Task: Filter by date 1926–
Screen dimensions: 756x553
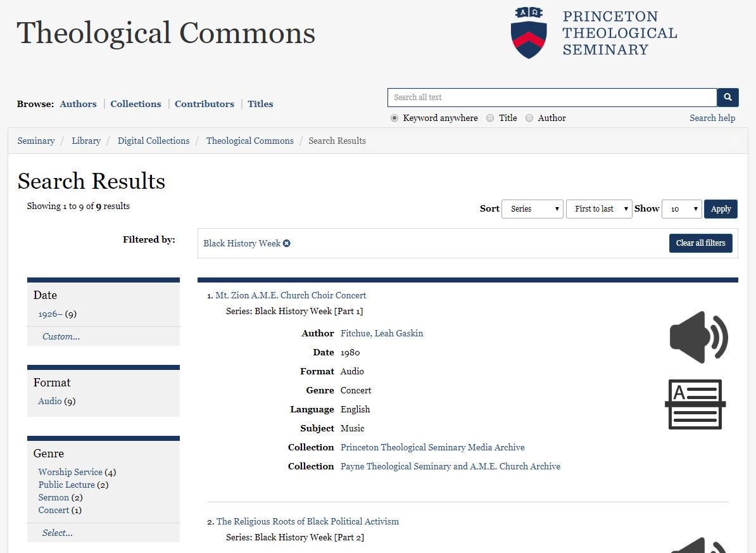Action: click(50, 314)
